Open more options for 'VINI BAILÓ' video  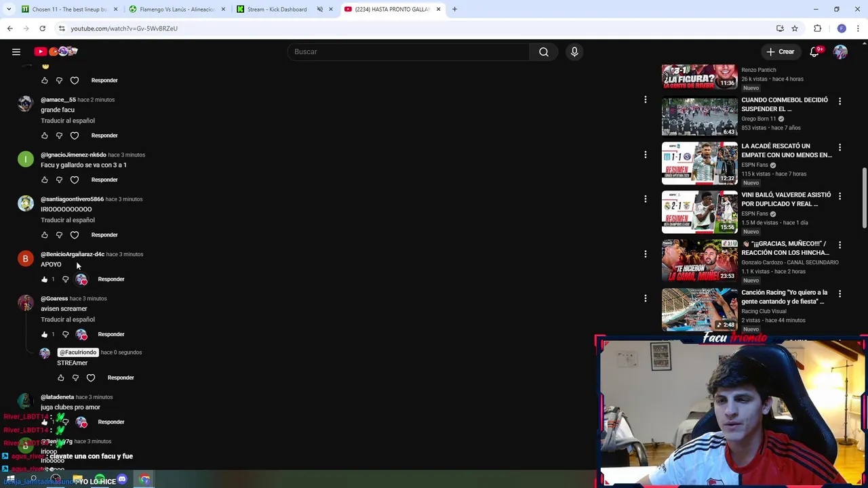[840, 196]
